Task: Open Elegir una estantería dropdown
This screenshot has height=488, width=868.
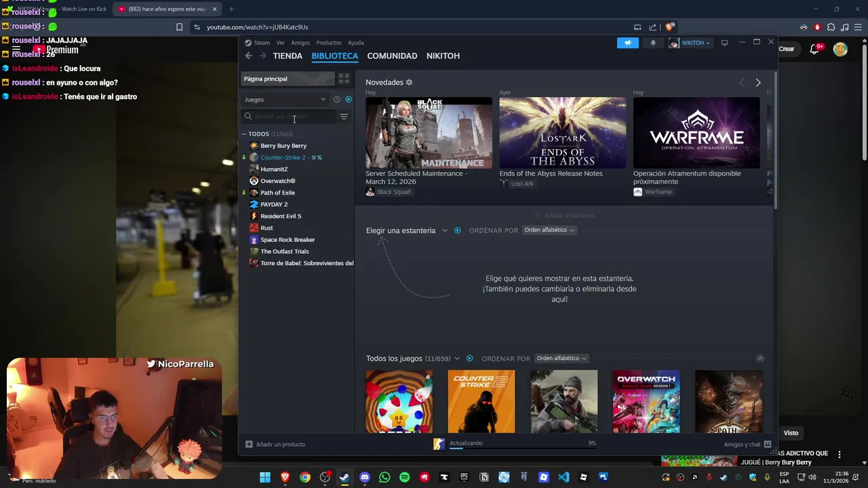Action: tap(407, 230)
